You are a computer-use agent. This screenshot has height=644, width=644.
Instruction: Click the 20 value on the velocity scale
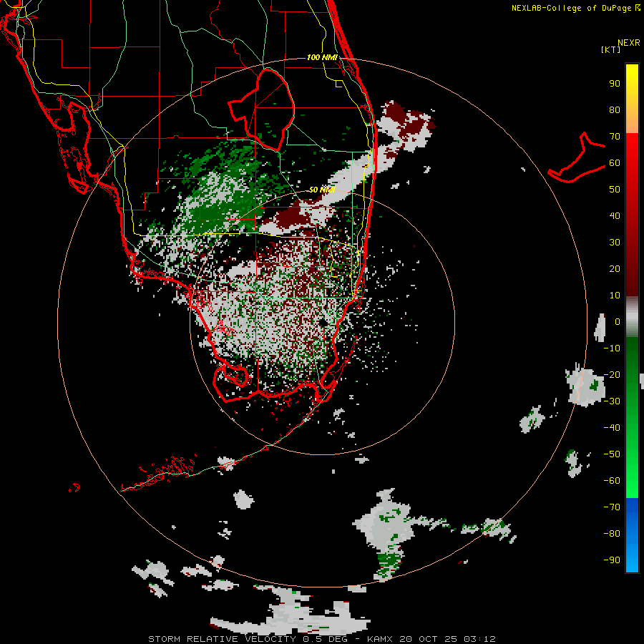coord(615,268)
